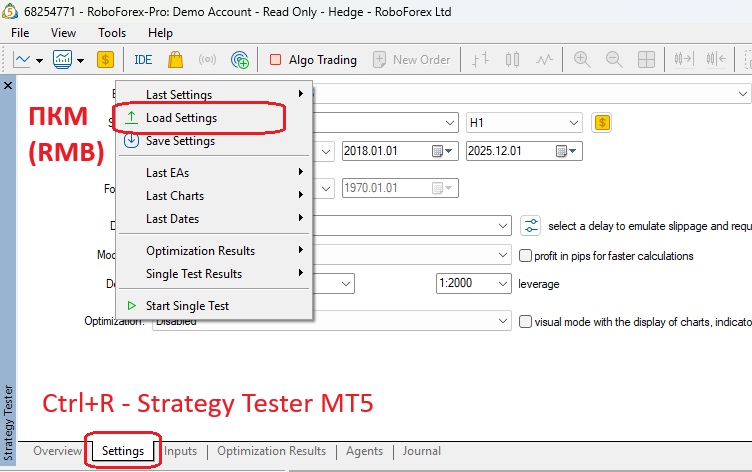The image size is (752, 472).
Task: Click the auto scroll chart icon
Action: coord(684,59)
